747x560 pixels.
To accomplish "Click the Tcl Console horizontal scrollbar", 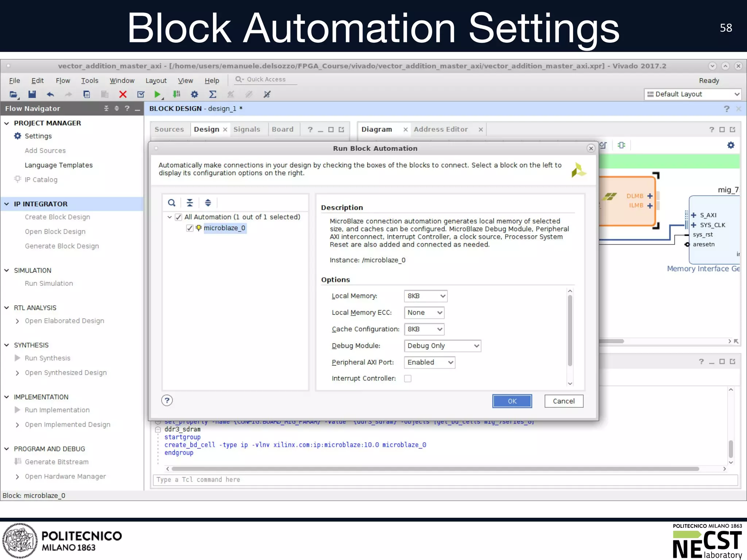I will 436,469.
